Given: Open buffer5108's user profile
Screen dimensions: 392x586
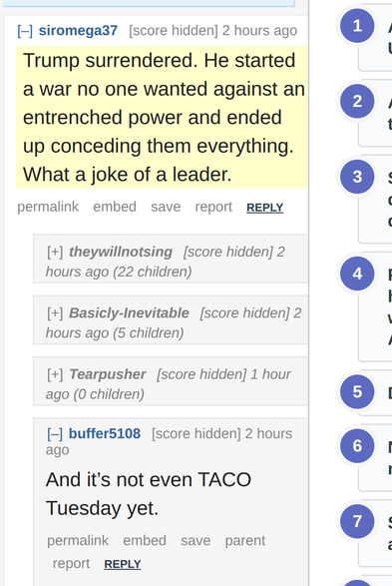Looking at the screenshot, I should click(105, 434).
